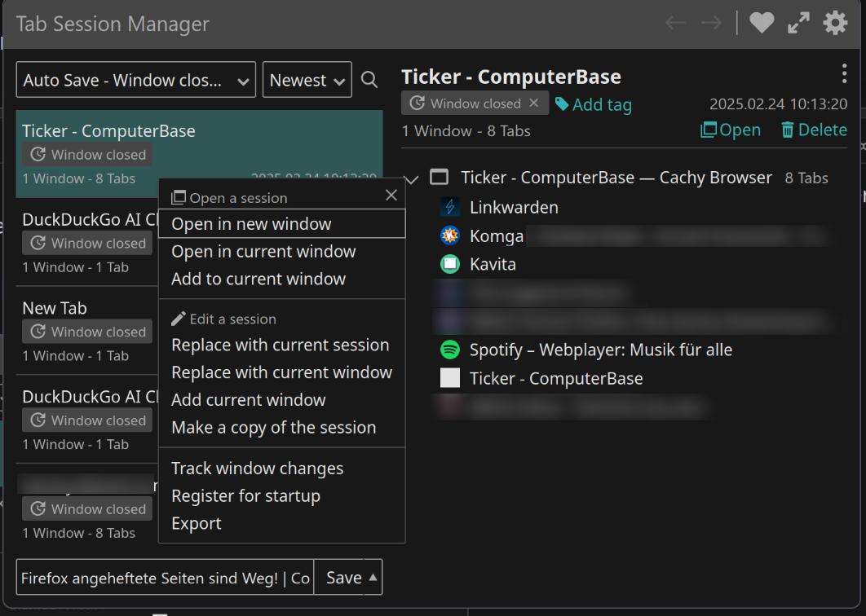Focus the session name input field
Screen dimensions: 866x616
point(166,578)
